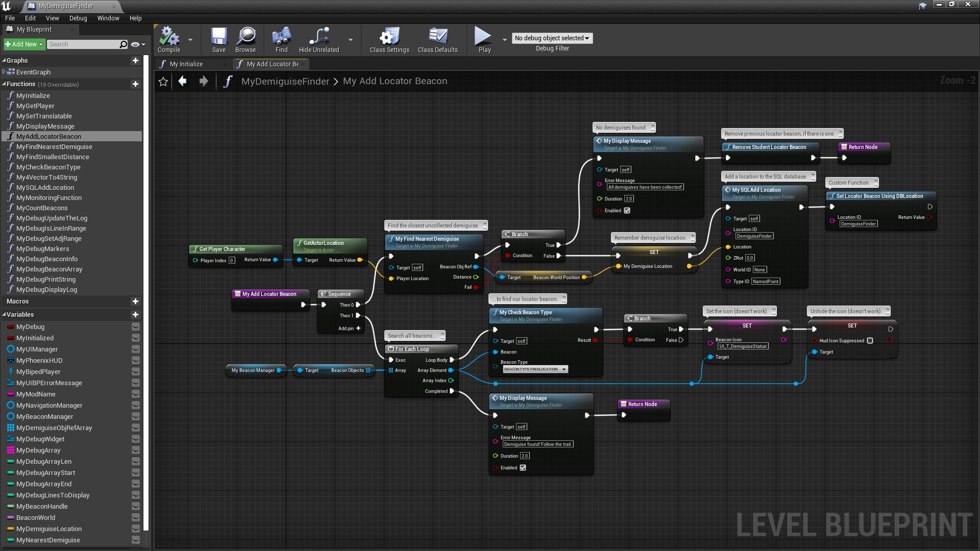Click the MyDebugArray grid type icon
Image resolution: width=980 pixels, height=551 pixels.
click(x=10, y=450)
